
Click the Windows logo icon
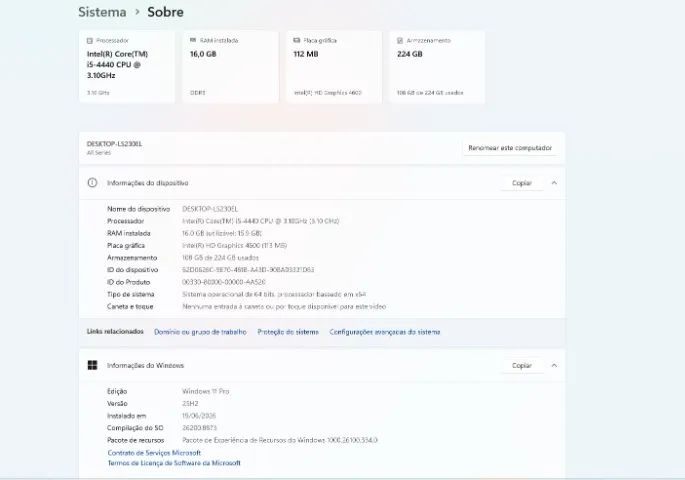click(92, 365)
